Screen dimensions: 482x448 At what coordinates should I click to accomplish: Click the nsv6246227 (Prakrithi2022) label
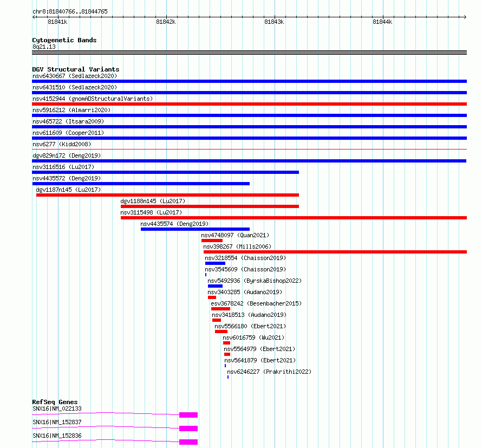(x=269, y=372)
